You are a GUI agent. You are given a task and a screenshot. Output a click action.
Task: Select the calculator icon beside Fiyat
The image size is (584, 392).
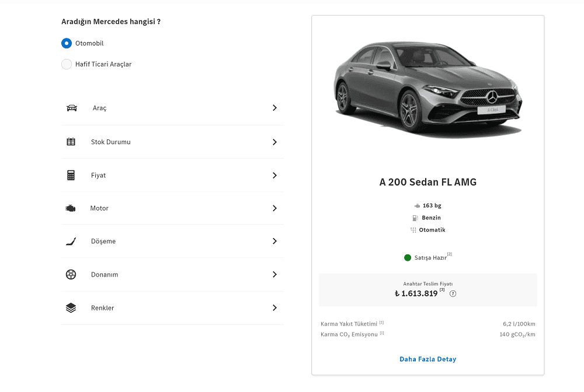pos(71,175)
